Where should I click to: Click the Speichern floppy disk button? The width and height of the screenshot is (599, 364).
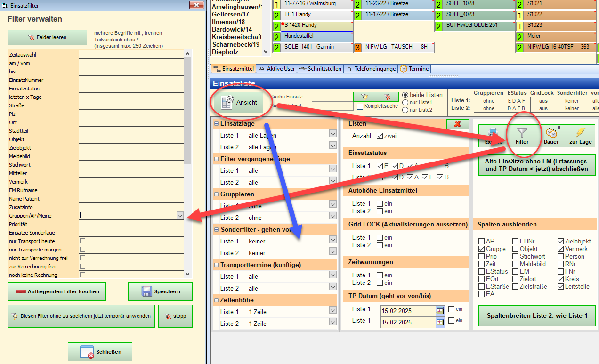click(160, 291)
